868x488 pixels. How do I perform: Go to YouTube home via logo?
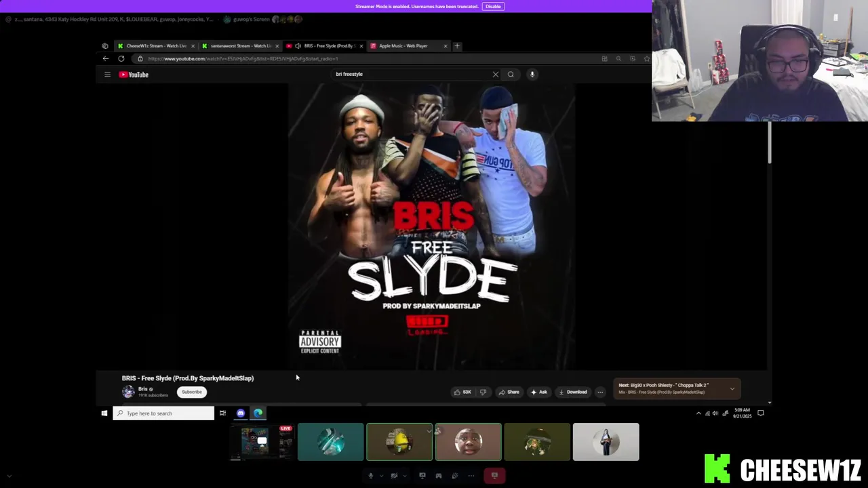(x=134, y=75)
